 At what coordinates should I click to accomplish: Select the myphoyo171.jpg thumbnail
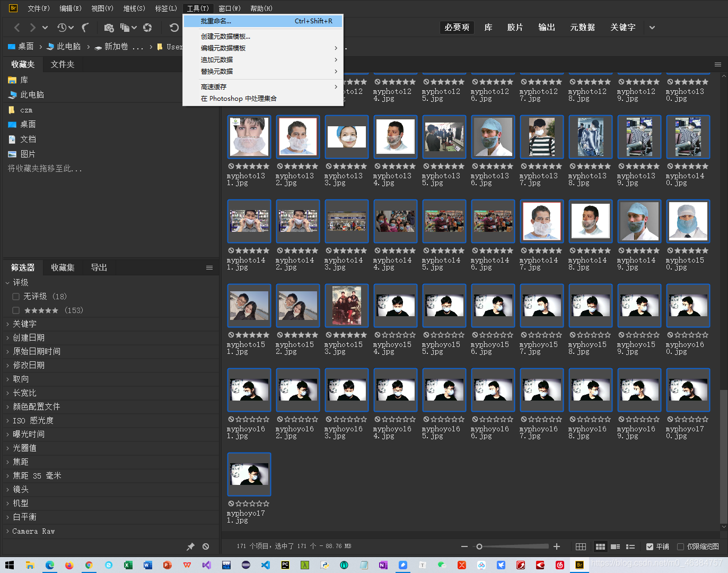(x=249, y=474)
